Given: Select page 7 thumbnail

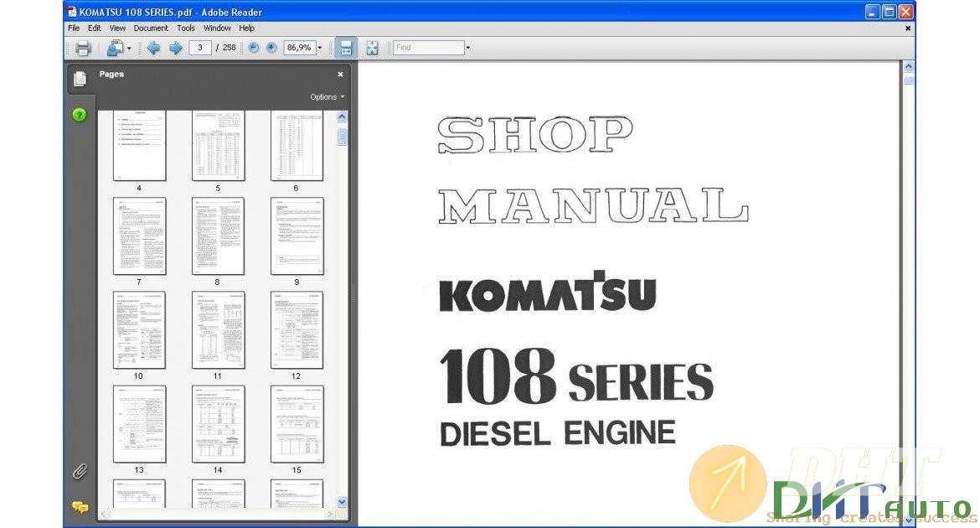Looking at the screenshot, I should click(x=139, y=236).
